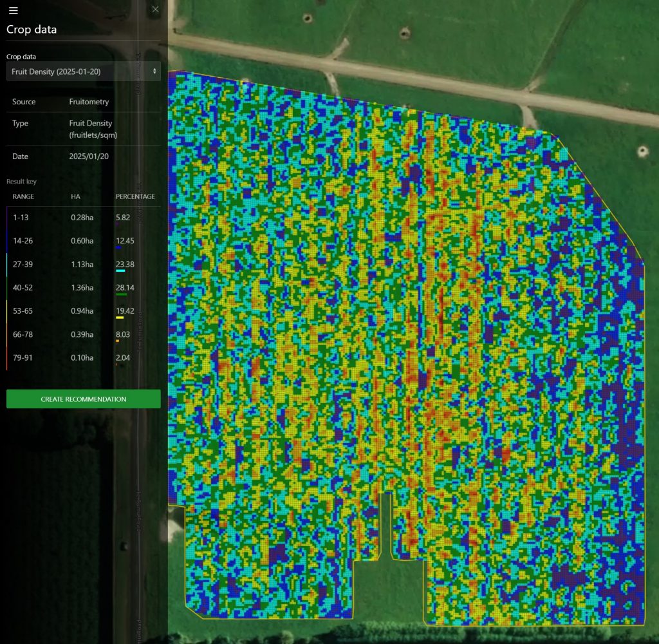Image resolution: width=659 pixels, height=644 pixels.
Task: Click the Create Recommendation button
Action: (x=83, y=399)
